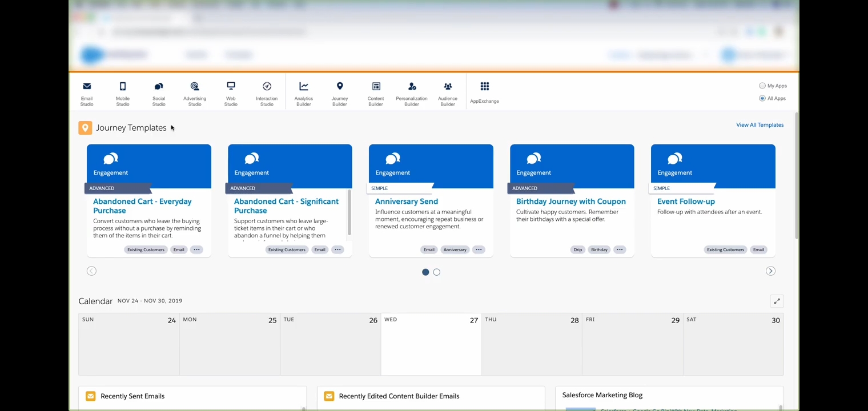
Task: Open Email Studio app
Action: [87, 93]
